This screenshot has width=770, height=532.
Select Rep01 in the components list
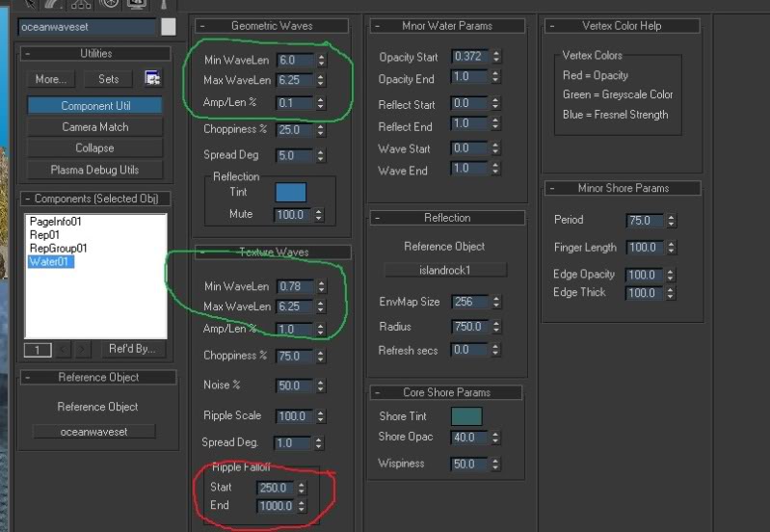coord(44,235)
